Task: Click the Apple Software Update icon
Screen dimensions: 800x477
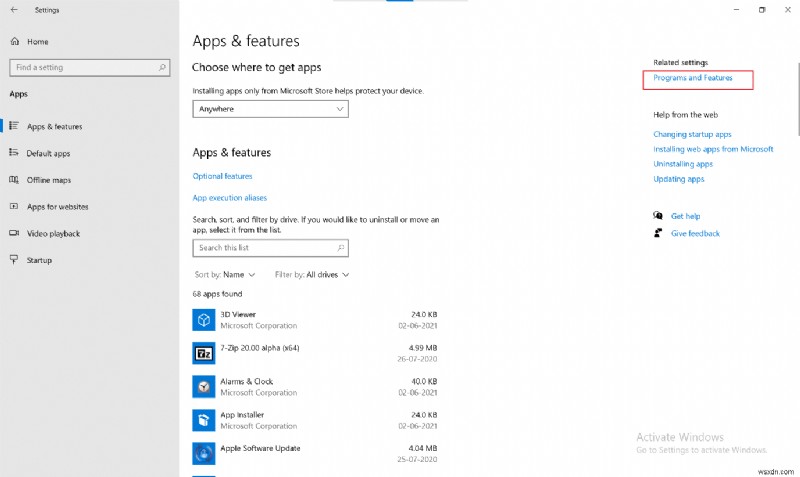Action: pyautogui.click(x=204, y=454)
